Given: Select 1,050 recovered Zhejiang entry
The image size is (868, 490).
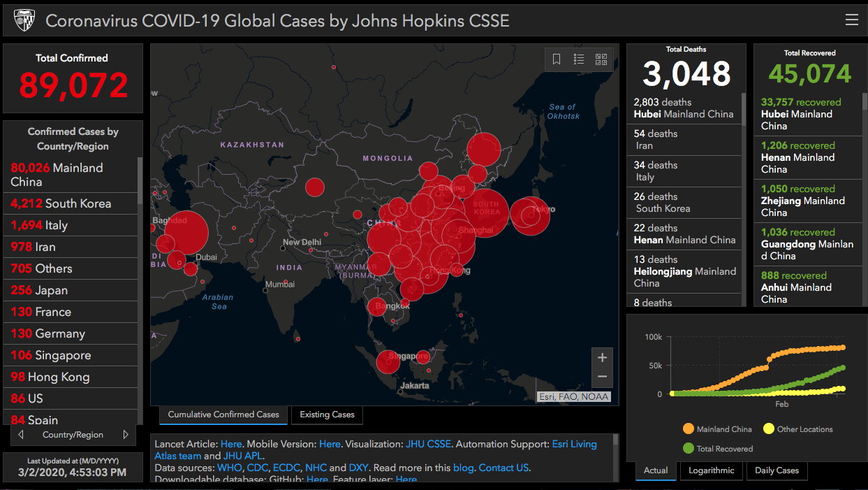Looking at the screenshot, I should tap(808, 201).
